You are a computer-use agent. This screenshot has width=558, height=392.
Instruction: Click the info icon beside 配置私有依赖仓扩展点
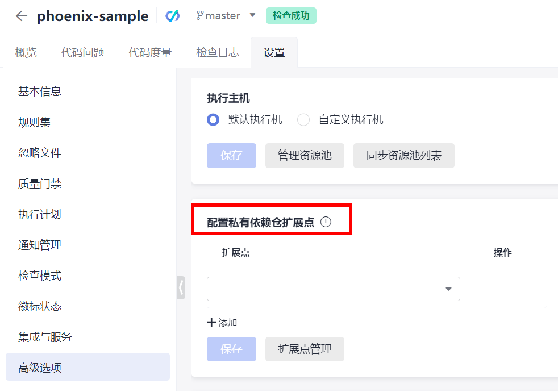coord(326,222)
